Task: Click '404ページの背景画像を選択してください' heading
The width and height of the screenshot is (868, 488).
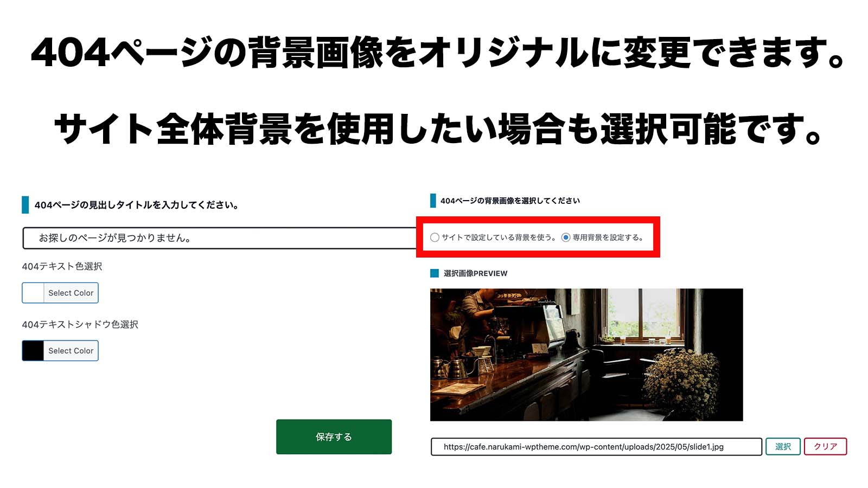Action: pyautogui.click(x=510, y=201)
